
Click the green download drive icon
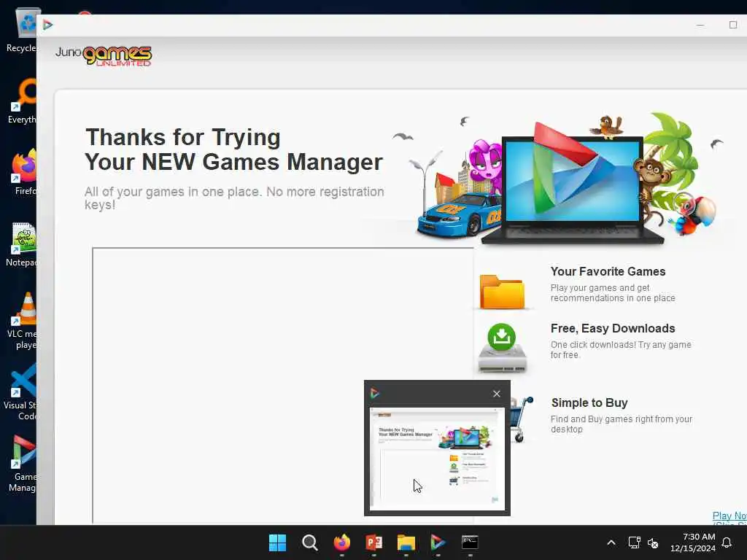[502, 348]
